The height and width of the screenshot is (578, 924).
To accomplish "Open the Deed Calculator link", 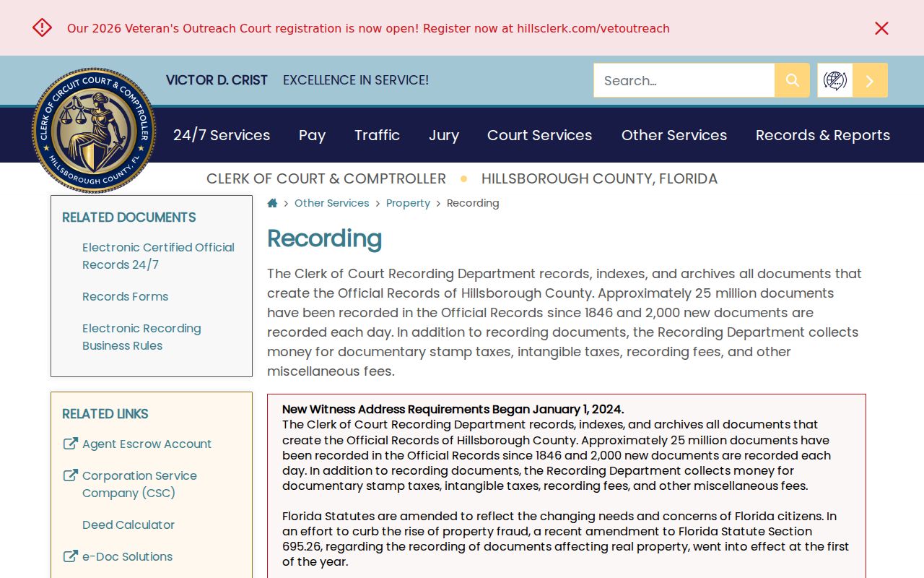I will point(128,525).
